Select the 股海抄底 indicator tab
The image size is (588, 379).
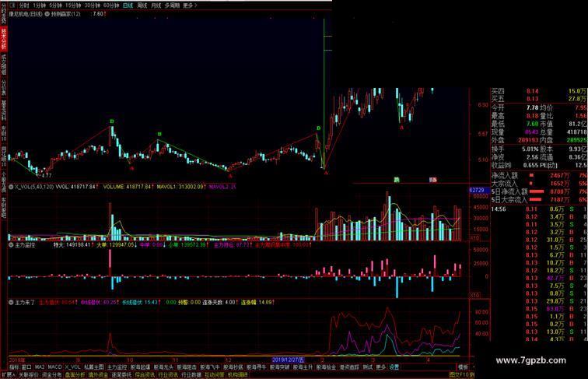[233, 367]
